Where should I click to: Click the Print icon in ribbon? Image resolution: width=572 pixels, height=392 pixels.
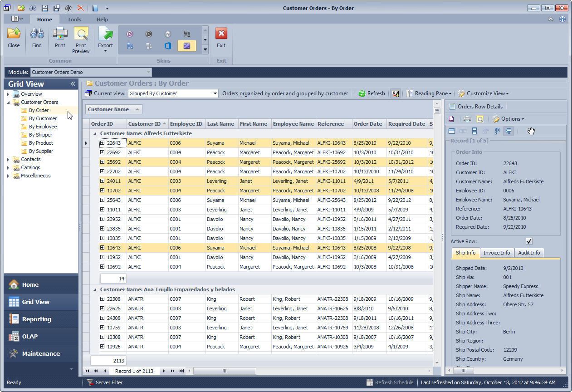[x=60, y=34]
